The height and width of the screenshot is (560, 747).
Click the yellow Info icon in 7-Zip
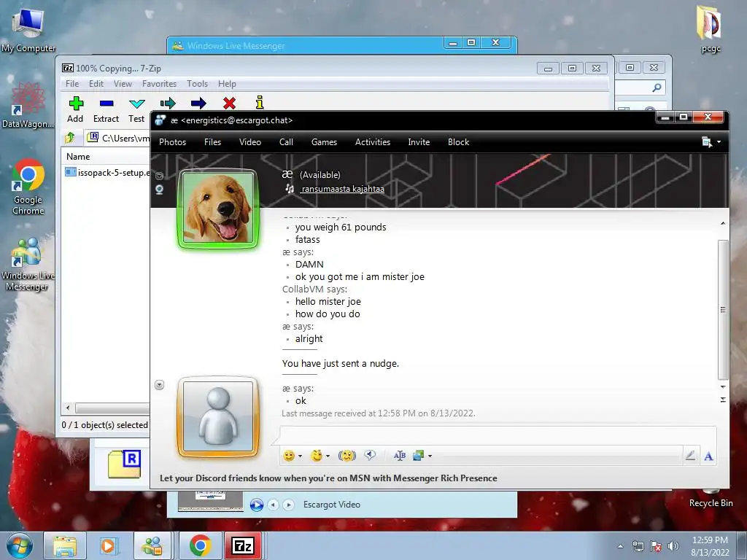pyautogui.click(x=260, y=102)
